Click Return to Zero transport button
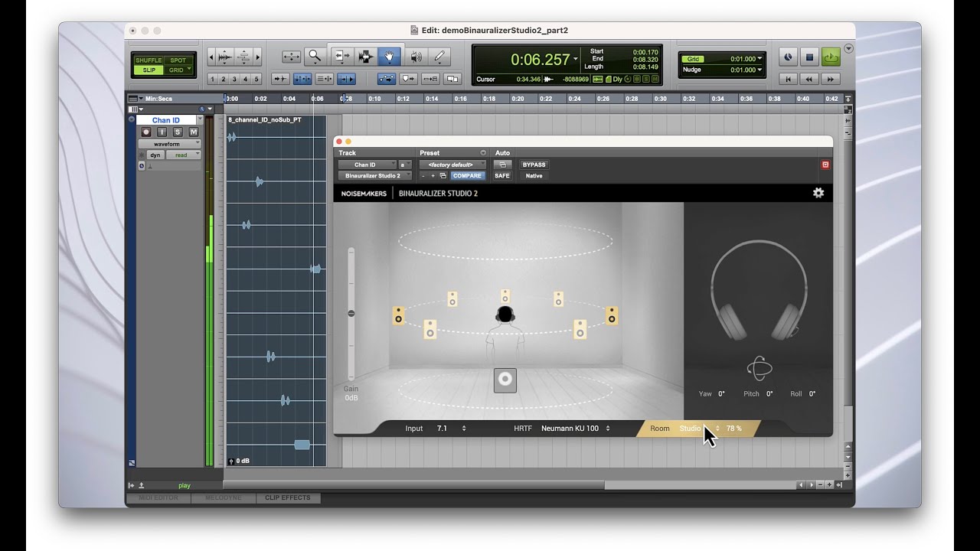This screenshot has width=980, height=551. tap(789, 79)
